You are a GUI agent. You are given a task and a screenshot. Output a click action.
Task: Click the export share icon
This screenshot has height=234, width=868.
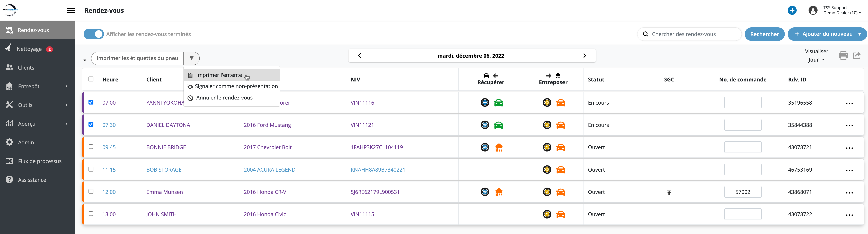click(x=857, y=56)
